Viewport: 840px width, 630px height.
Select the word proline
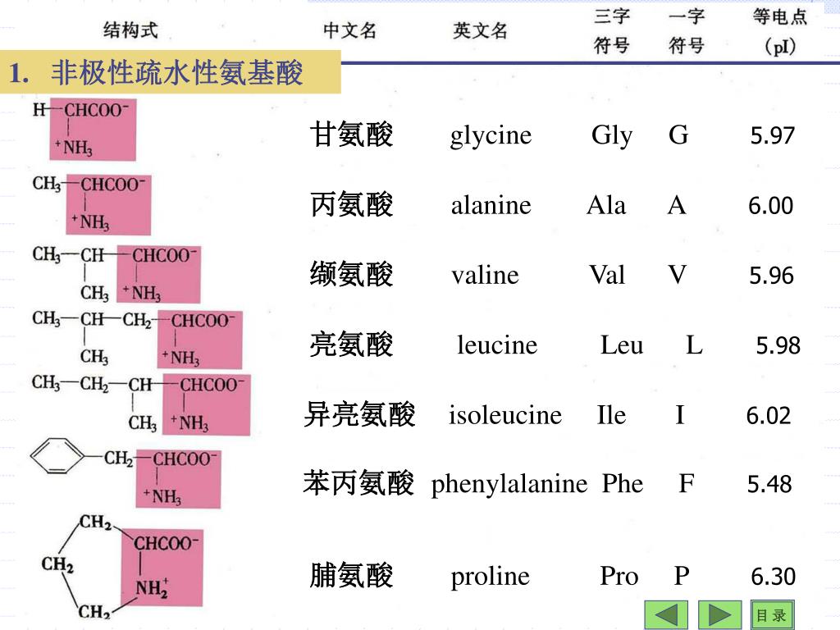(491, 577)
